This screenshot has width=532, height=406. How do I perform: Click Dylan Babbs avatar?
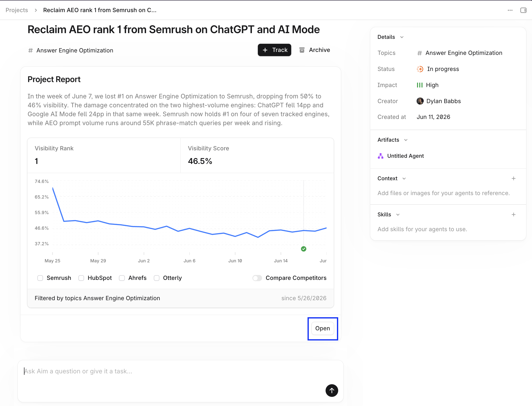[x=420, y=101]
